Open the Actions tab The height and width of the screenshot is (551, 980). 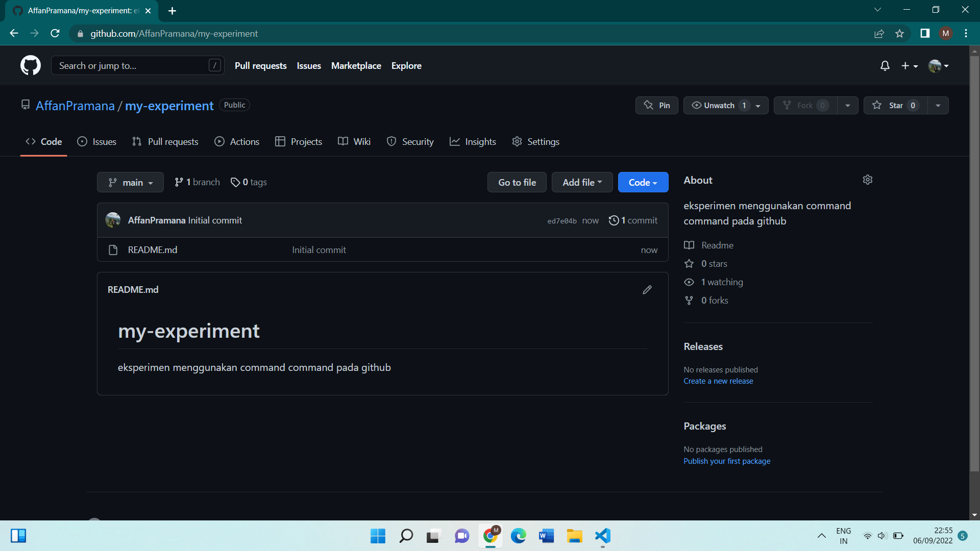click(x=237, y=141)
